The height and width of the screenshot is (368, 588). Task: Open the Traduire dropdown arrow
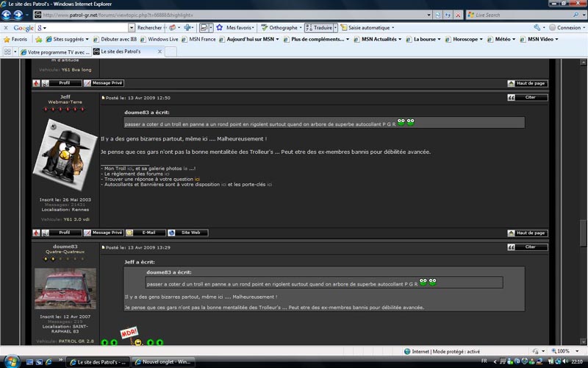(x=335, y=28)
